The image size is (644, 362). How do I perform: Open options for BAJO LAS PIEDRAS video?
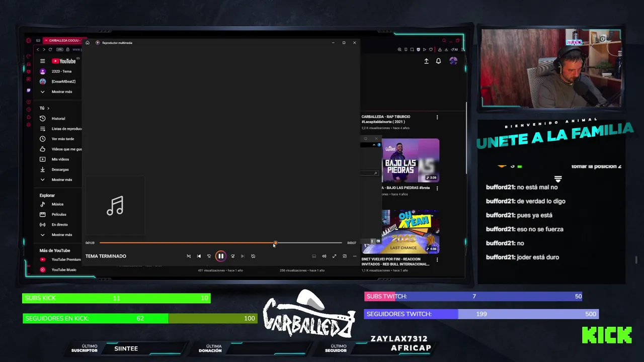(x=437, y=188)
